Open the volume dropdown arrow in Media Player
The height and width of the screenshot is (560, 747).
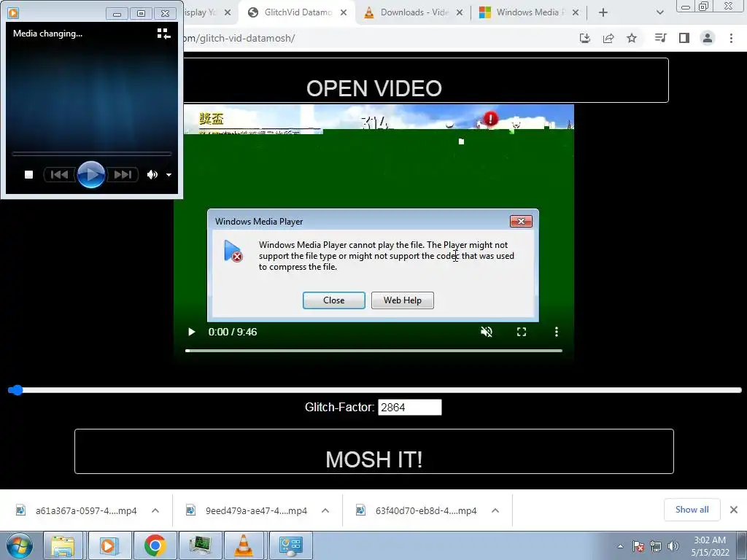click(169, 175)
